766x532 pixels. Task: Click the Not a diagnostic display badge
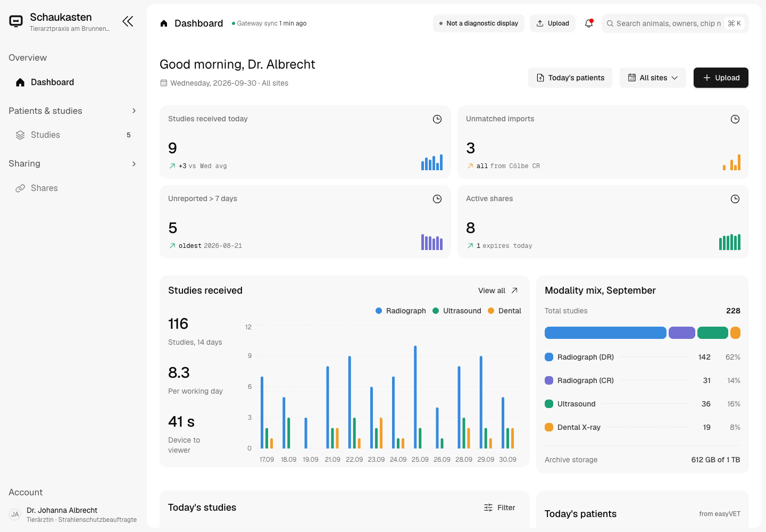coord(479,23)
